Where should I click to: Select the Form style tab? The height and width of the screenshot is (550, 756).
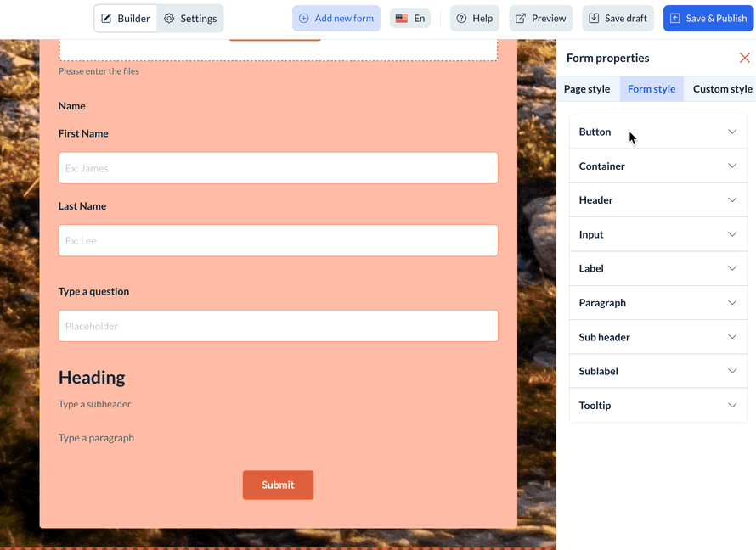(x=652, y=88)
